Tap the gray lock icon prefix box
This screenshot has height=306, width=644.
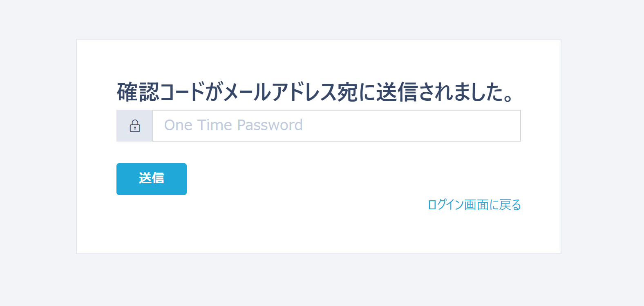[135, 126]
